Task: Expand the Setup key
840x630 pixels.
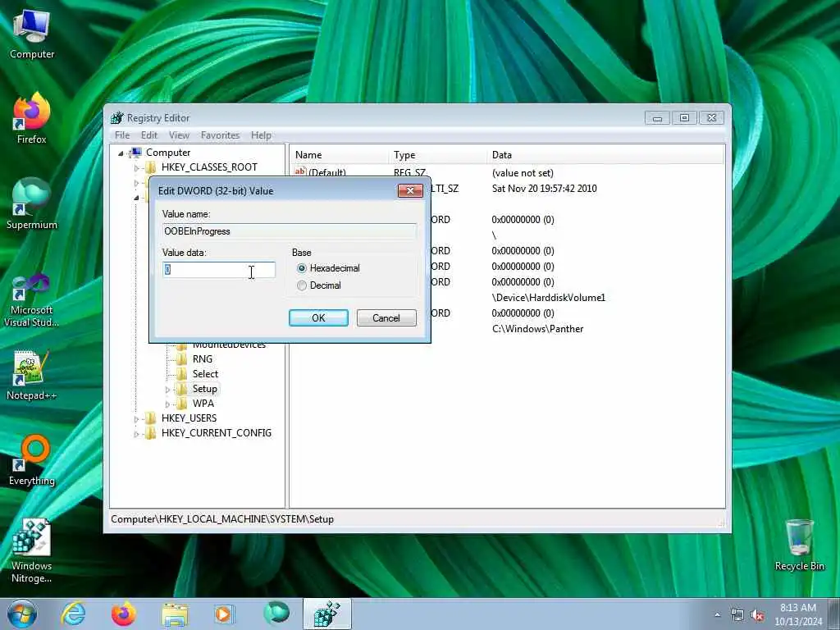Action: [x=167, y=390]
